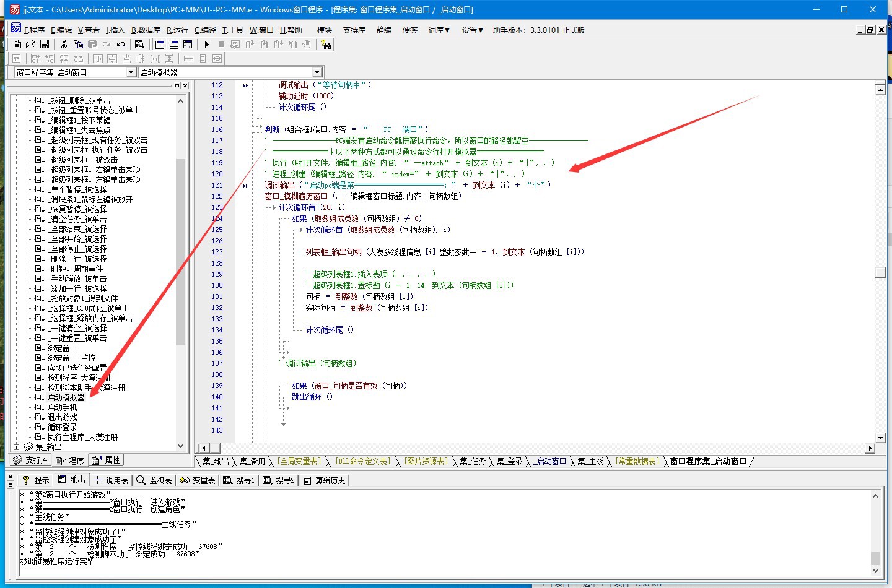Click the scissors Cut icon
892x588 pixels.
tap(64, 44)
